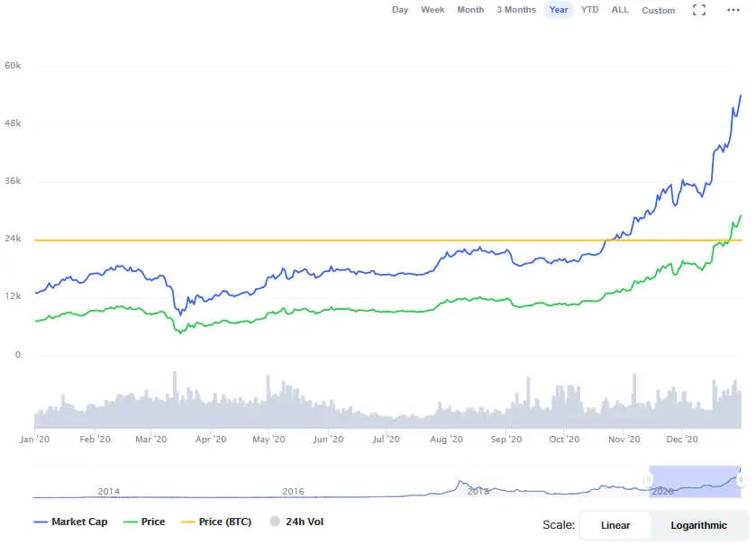Click the 12k y-axis label

pyautogui.click(x=13, y=296)
